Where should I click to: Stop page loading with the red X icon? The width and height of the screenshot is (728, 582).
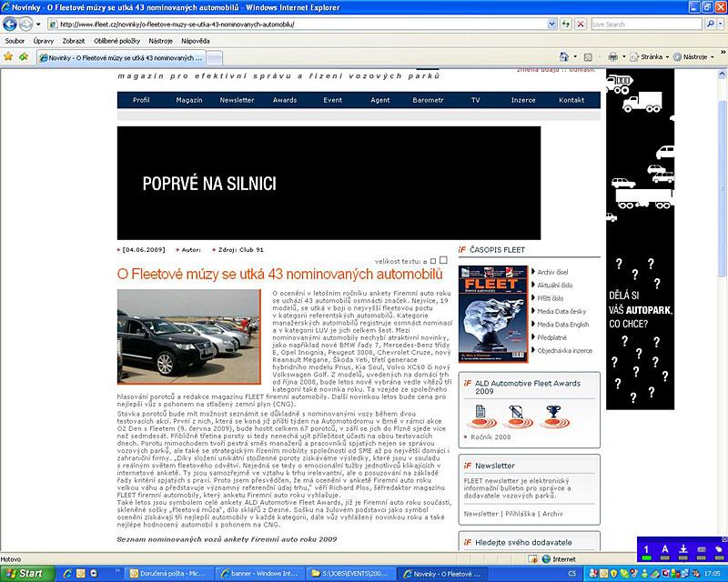pyautogui.click(x=581, y=24)
